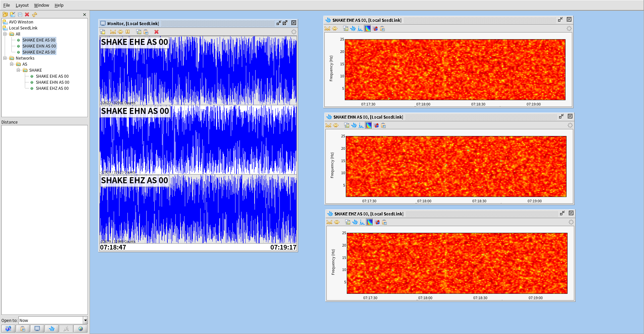This screenshot has width=644, height=334.
Task: Click inside the SHAKE EHN spectrogram plot
Action: click(x=456, y=166)
